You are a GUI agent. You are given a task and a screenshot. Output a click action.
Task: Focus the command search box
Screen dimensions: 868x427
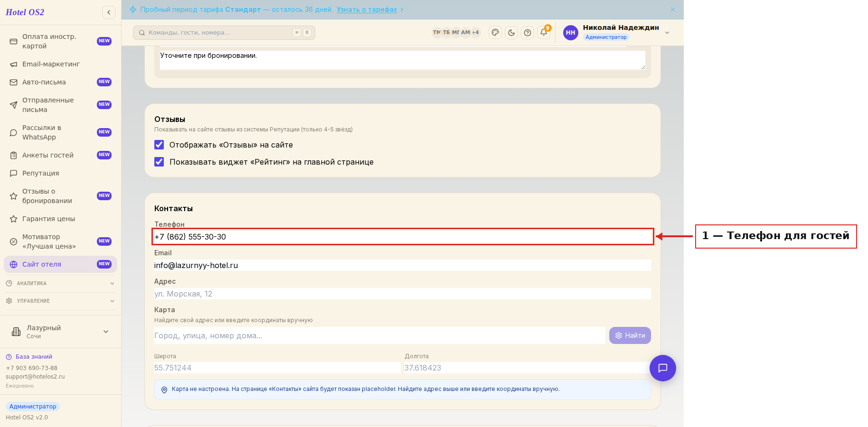click(224, 33)
